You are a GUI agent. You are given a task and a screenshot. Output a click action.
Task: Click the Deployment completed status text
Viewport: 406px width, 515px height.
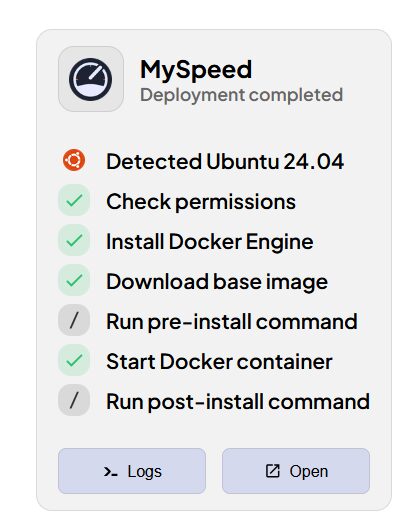(x=241, y=95)
